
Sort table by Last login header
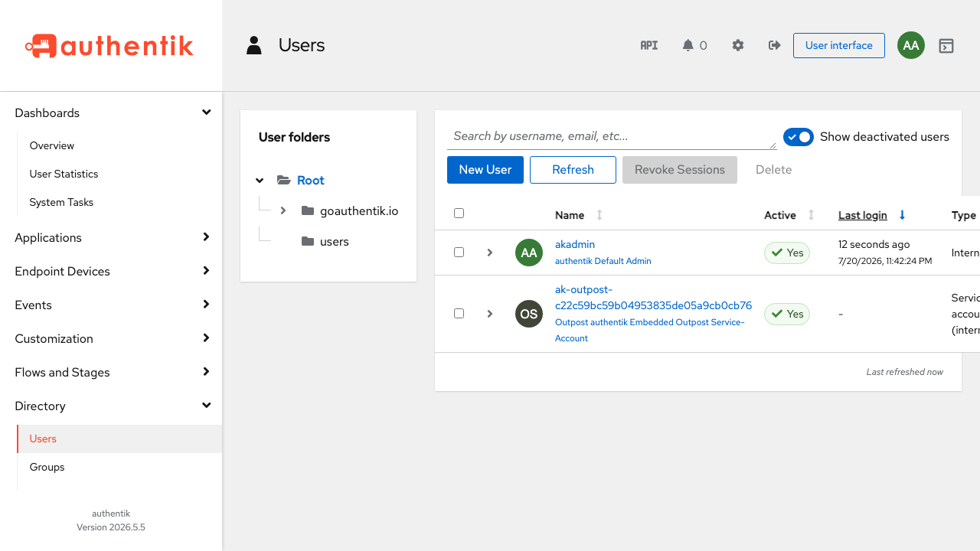coord(863,215)
